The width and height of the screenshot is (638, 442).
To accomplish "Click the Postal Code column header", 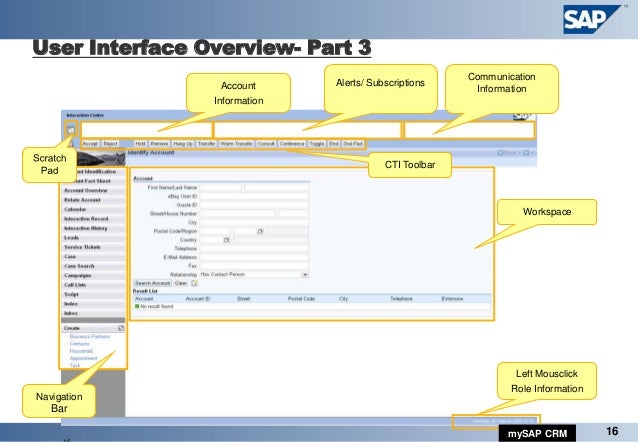I will (301, 299).
